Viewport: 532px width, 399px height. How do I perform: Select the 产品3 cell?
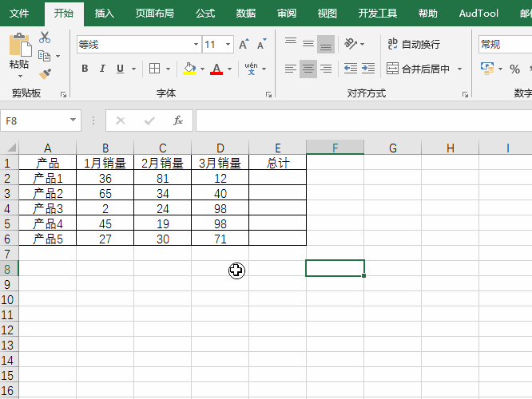(x=48, y=208)
